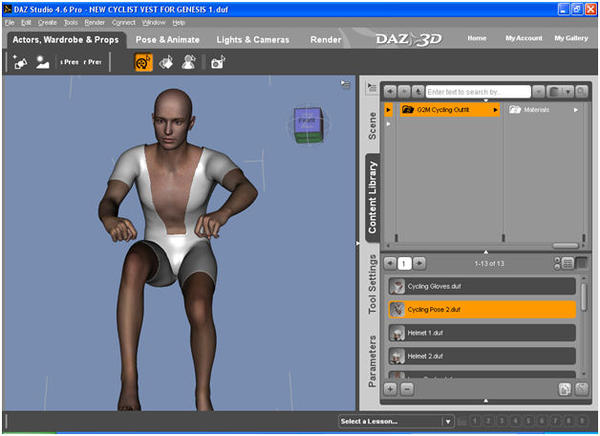Open the Select a Lesson dropdown
Screen dimensions: 600x436
click(396, 421)
